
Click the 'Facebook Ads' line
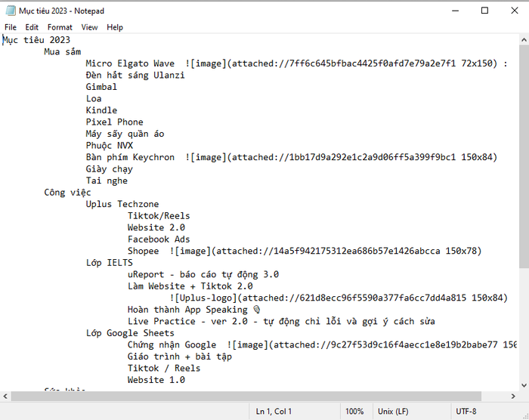tap(159, 239)
